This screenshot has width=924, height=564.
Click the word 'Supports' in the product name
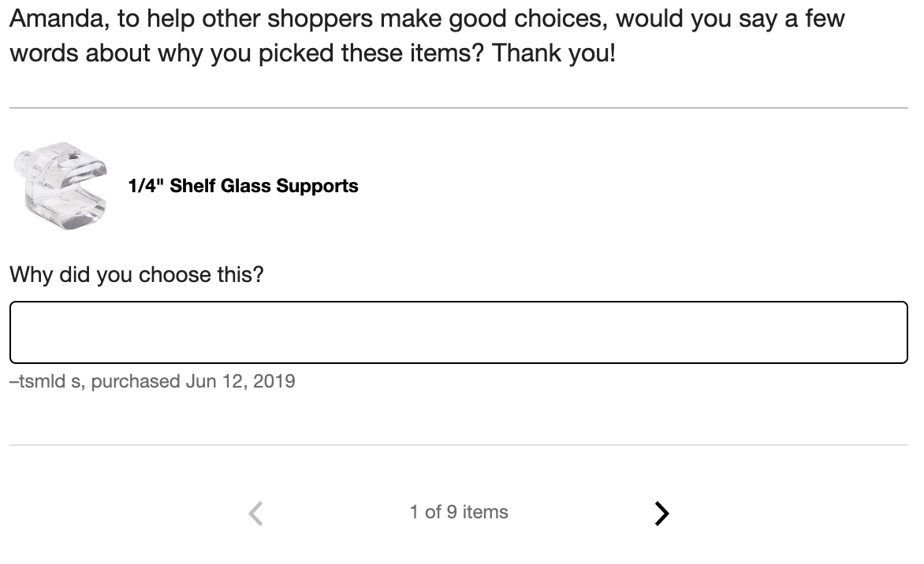coord(322,186)
